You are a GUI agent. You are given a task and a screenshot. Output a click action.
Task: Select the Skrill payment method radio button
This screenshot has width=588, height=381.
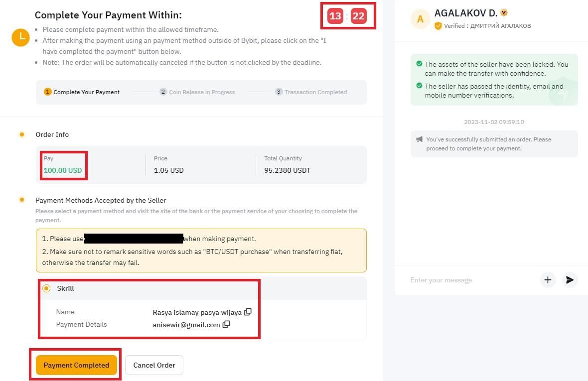(46, 288)
